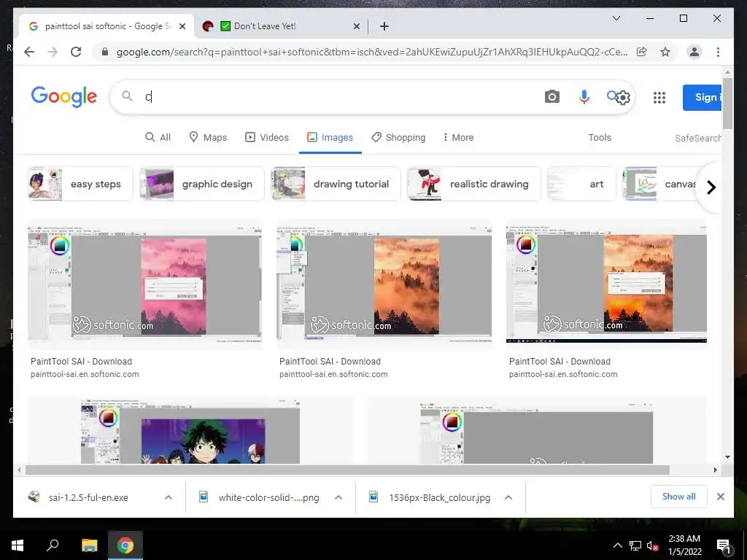Show hidden system tray icons
Screen dimensions: 747x560
pyautogui.click(x=617, y=545)
